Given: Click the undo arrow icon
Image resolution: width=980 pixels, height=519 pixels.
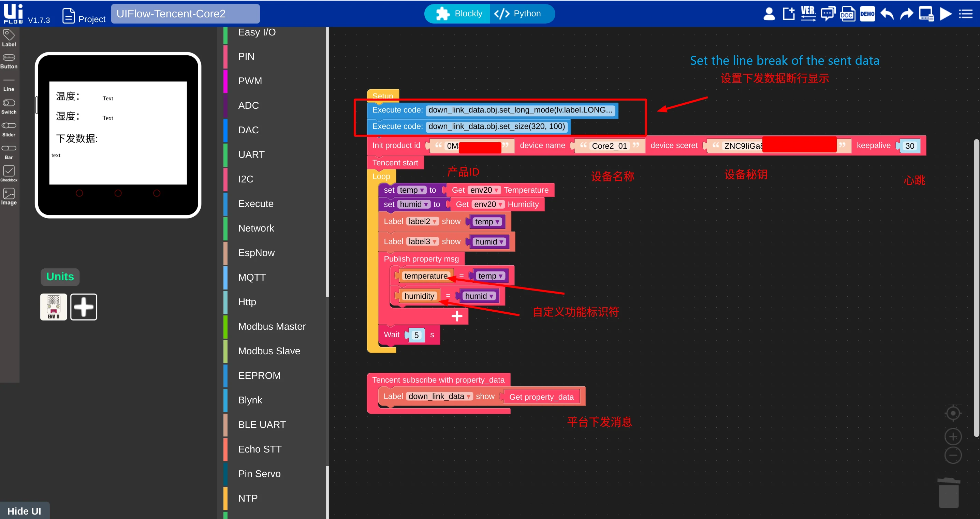Looking at the screenshot, I should (887, 14).
